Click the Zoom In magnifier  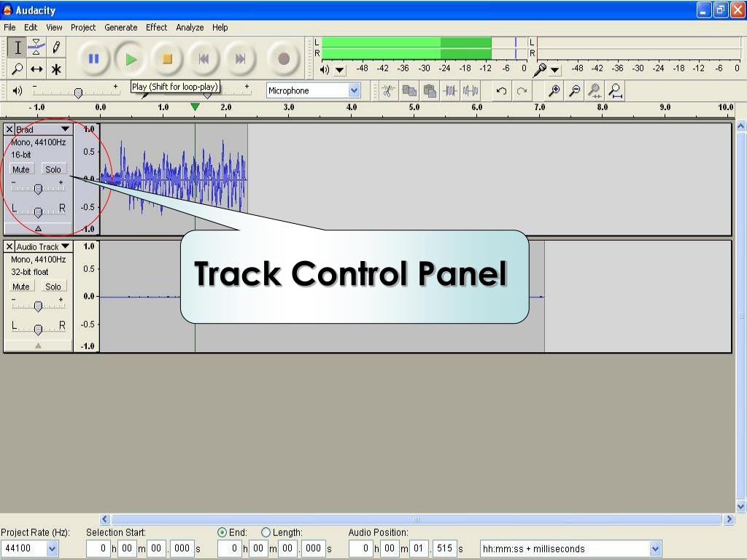click(x=554, y=90)
